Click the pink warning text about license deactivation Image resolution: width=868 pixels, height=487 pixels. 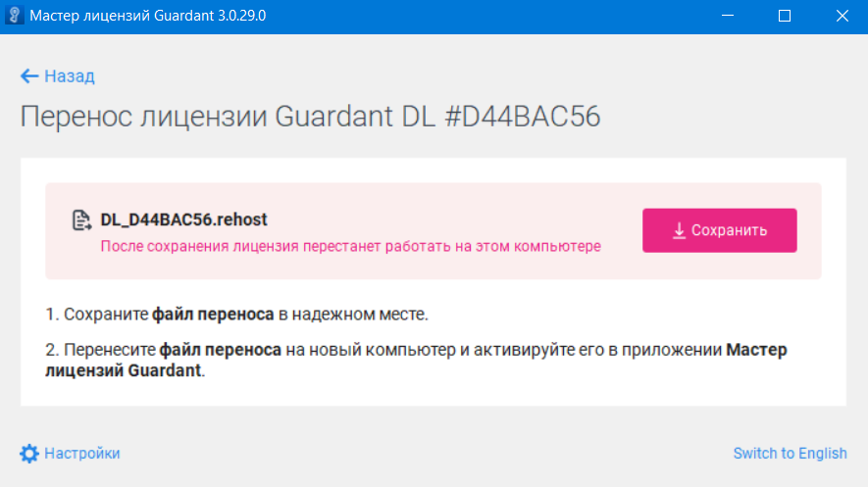click(350, 246)
